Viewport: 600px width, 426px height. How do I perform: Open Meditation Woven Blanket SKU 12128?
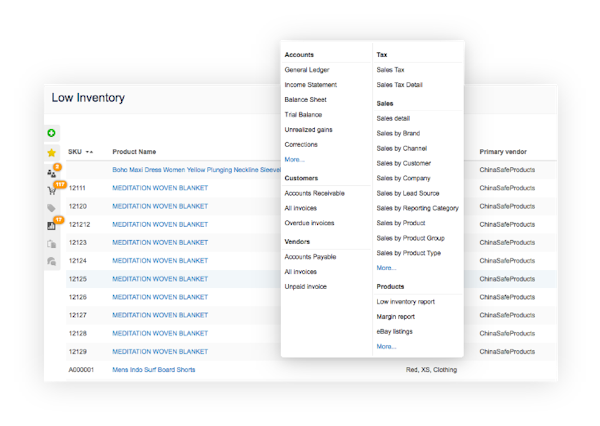[x=160, y=333]
